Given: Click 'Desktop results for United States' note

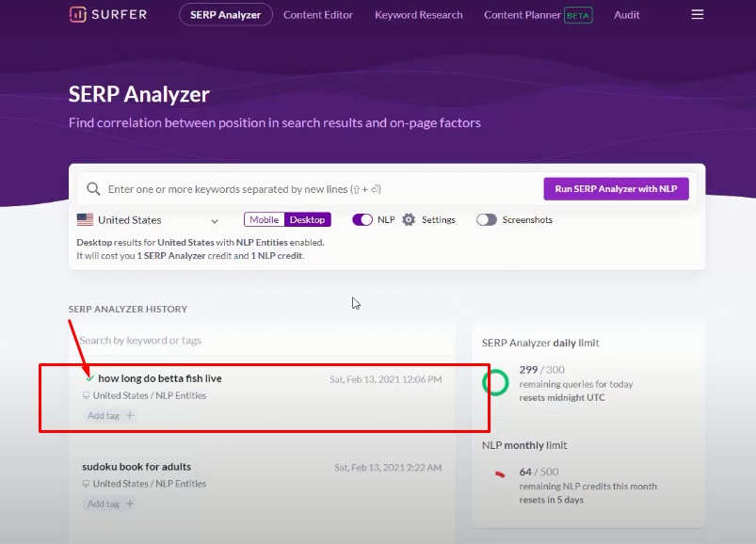Looking at the screenshot, I should coord(201,243).
